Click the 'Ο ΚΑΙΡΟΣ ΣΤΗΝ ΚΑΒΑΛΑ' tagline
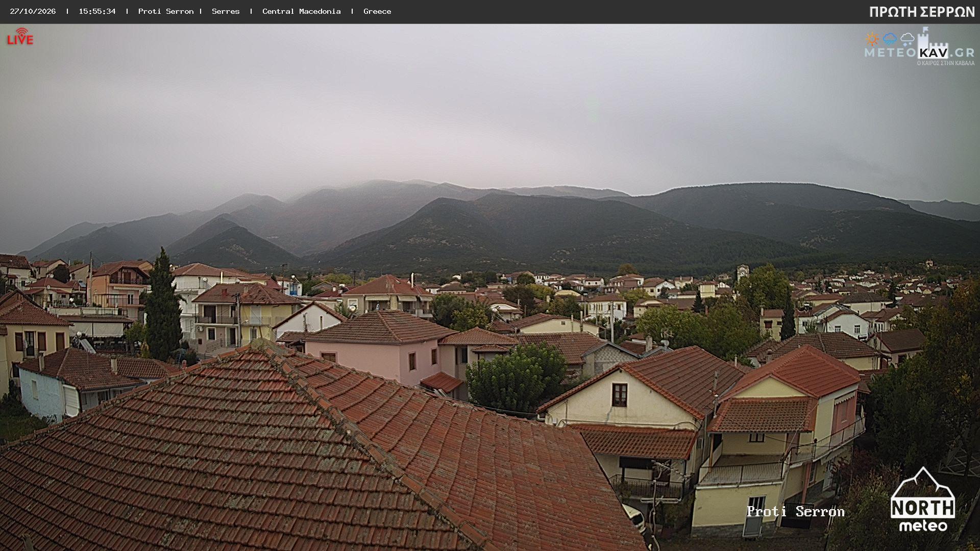This screenshot has height=551, width=980. (946, 63)
